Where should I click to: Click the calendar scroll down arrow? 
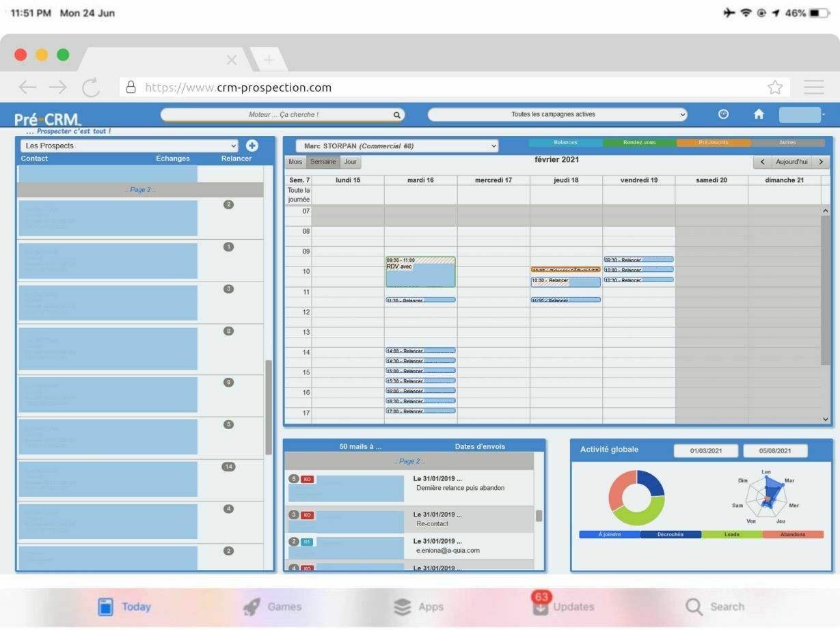(x=825, y=419)
